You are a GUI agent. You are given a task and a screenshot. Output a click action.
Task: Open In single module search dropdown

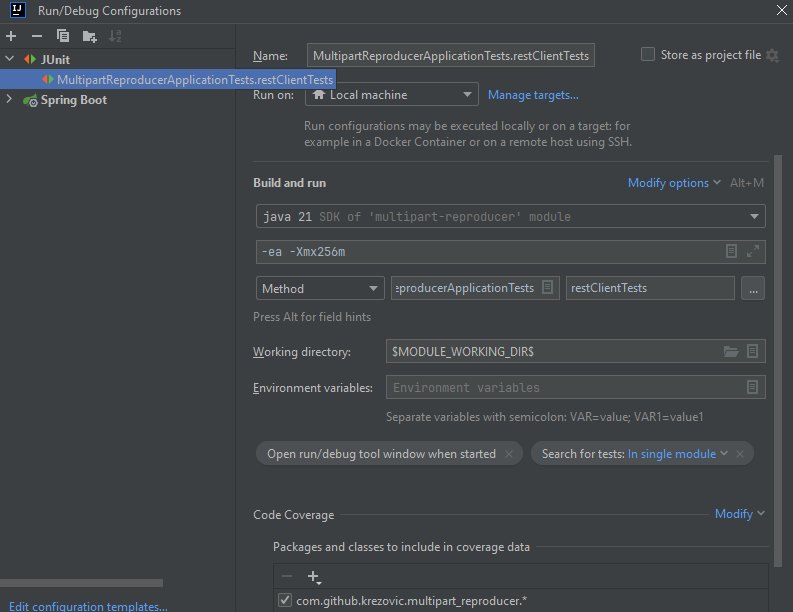(x=677, y=454)
